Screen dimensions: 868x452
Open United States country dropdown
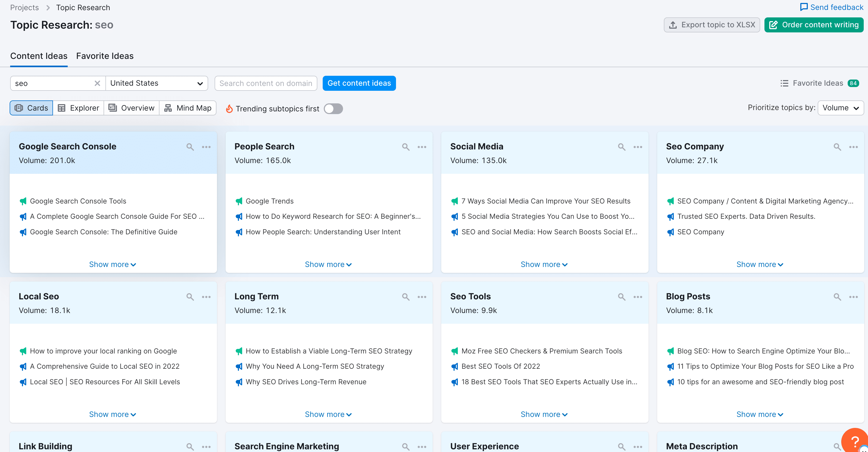pyautogui.click(x=157, y=83)
